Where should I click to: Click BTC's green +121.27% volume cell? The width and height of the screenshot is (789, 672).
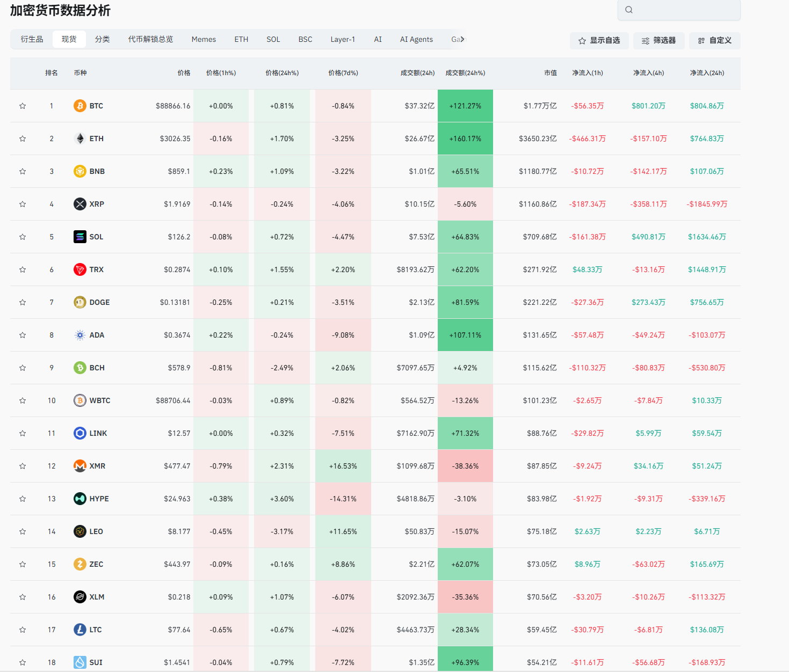point(465,106)
